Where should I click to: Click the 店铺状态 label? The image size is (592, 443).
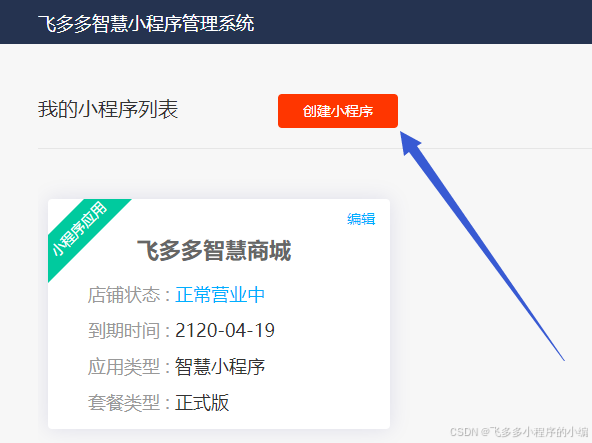(x=124, y=295)
